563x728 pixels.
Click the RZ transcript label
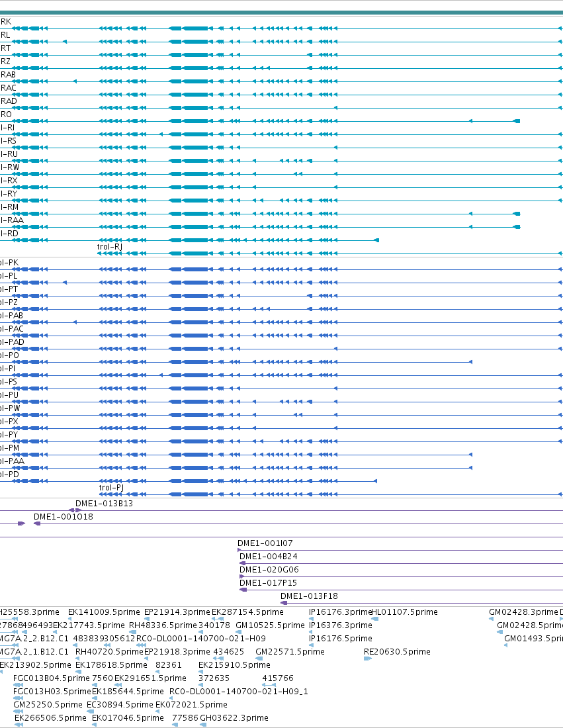[x=5, y=62]
